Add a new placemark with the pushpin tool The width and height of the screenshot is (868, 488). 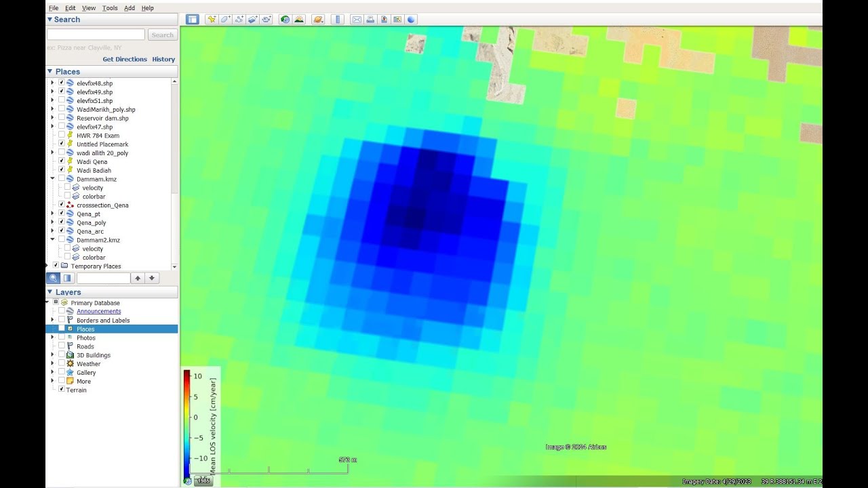tap(212, 20)
